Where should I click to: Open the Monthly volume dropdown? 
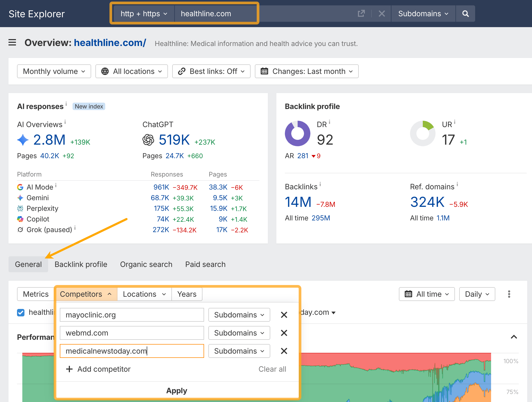coord(54,71)
